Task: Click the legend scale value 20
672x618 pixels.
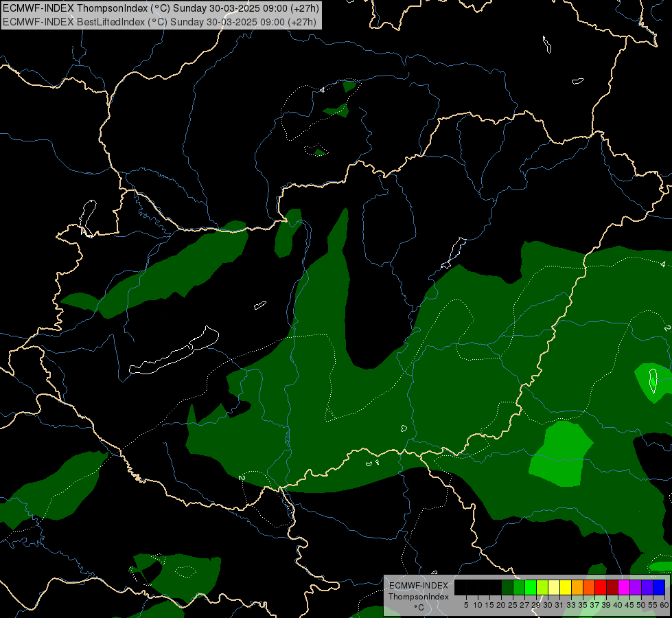Action: pos(502,605)
